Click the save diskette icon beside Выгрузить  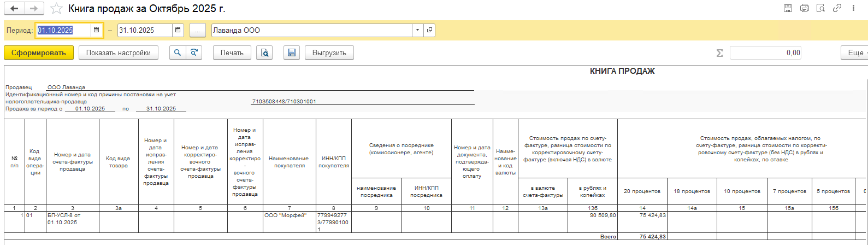(x=292, y=52)
